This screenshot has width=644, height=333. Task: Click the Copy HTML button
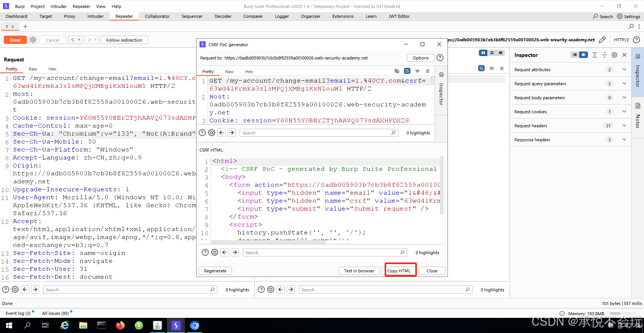click(x=399, y=270)
